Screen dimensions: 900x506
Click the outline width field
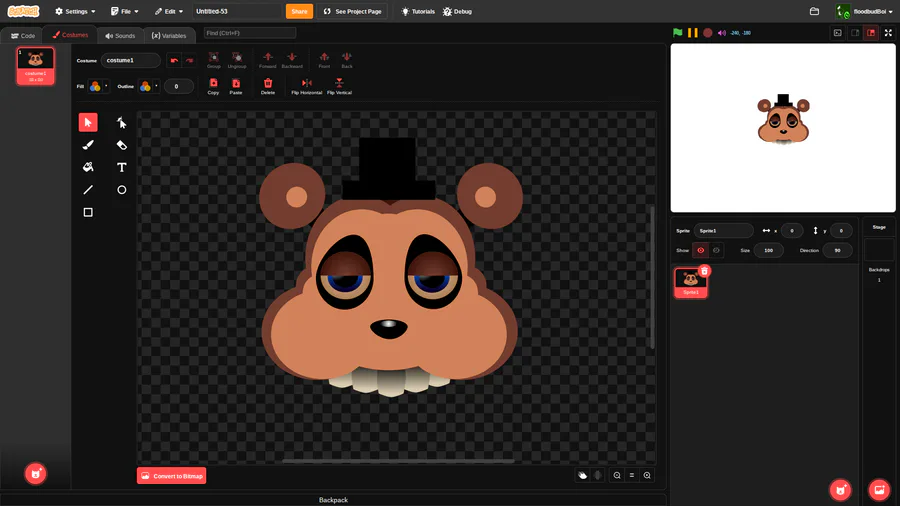[x=178, y=86]
